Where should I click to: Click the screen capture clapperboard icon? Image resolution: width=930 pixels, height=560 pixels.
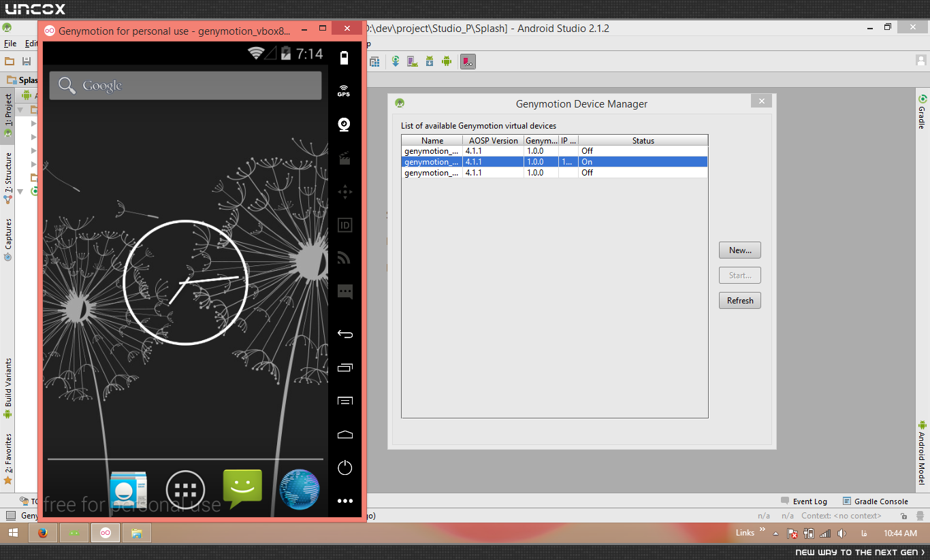coord(344,158)
